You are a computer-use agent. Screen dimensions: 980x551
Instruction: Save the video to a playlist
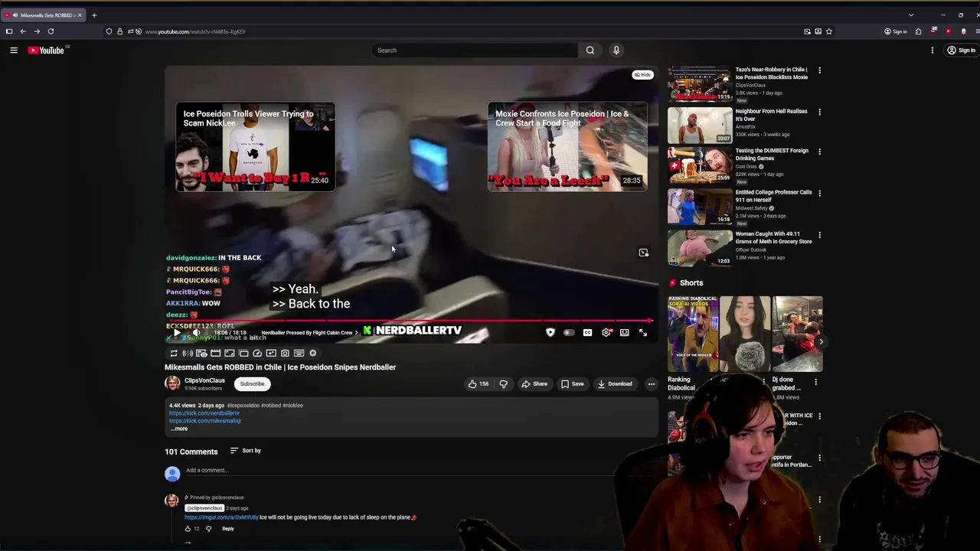point(572,384)
